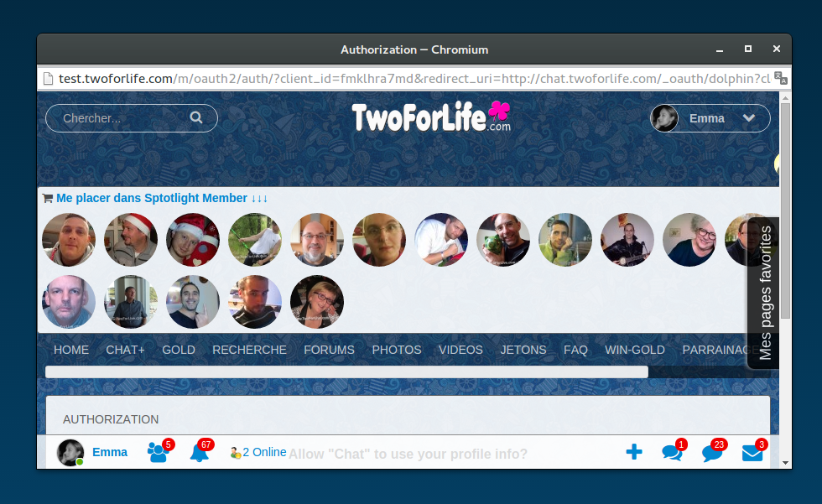The width and height of the screenshot is (822, 504).
Task: Open Me placer dans Spotlight Member link
Action: (162, 198)
